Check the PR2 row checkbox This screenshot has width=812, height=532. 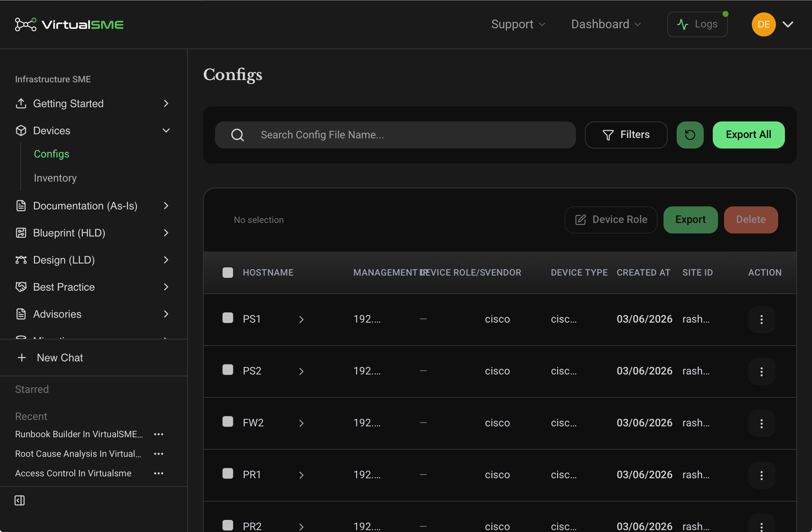point(228,525)
